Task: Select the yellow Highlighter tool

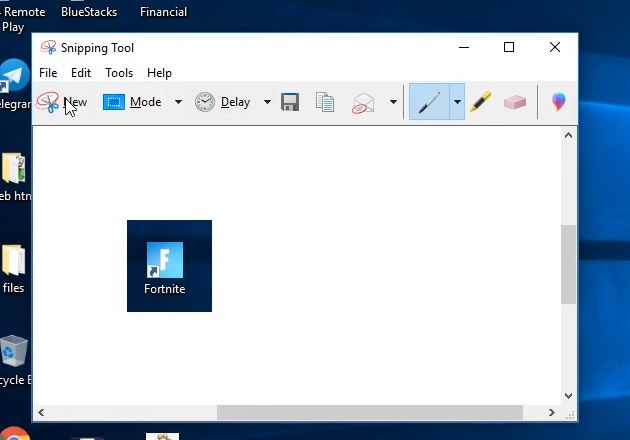Action: (x=481, y=102)
